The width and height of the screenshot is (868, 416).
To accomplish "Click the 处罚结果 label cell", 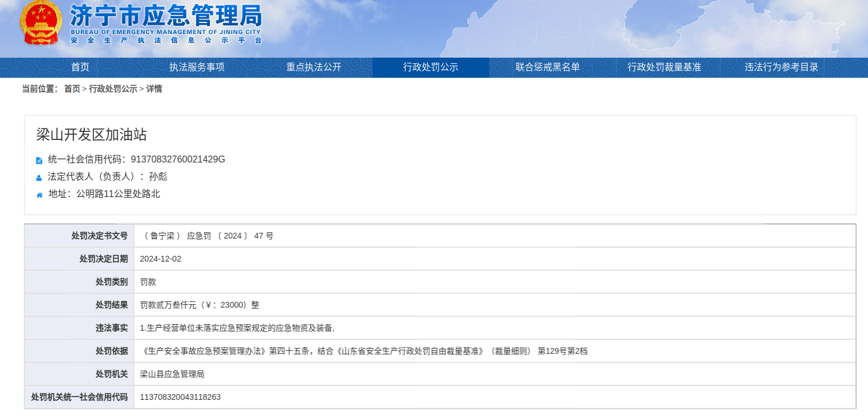I will (x=80, y=305).
